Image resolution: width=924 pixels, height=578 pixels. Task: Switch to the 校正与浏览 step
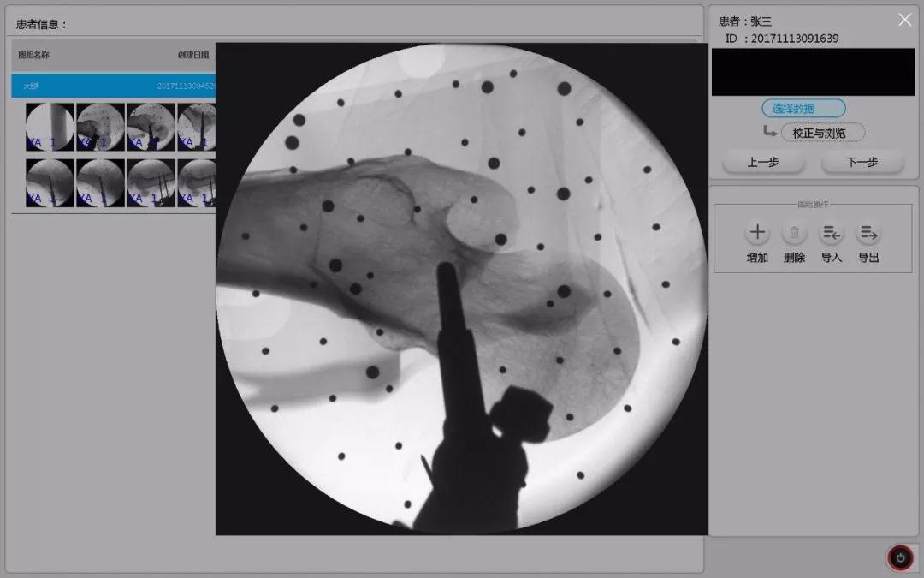[822, 133]
